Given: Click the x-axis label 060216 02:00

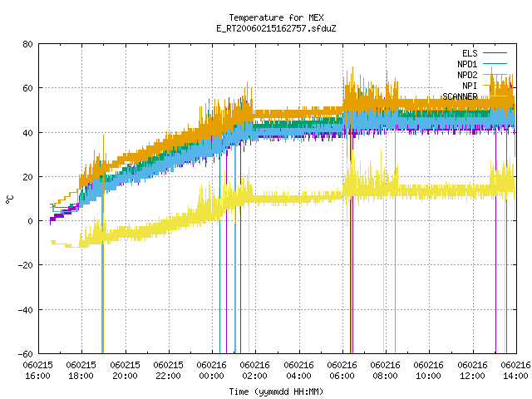Looking at the screenshot, I should tap(255, 371).
